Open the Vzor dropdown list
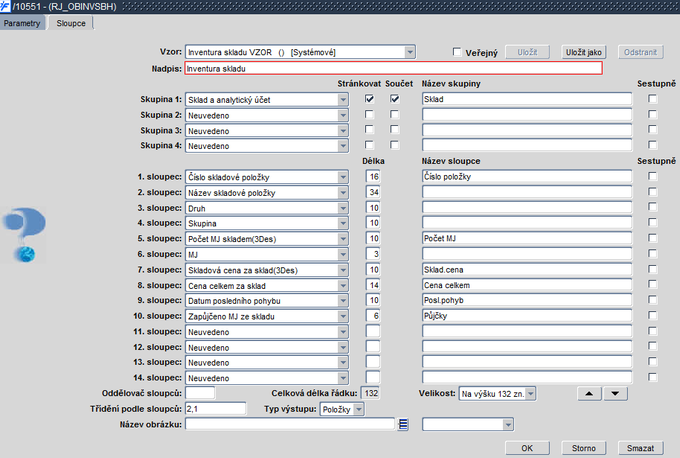680x458 pixels. coord(410,52)
